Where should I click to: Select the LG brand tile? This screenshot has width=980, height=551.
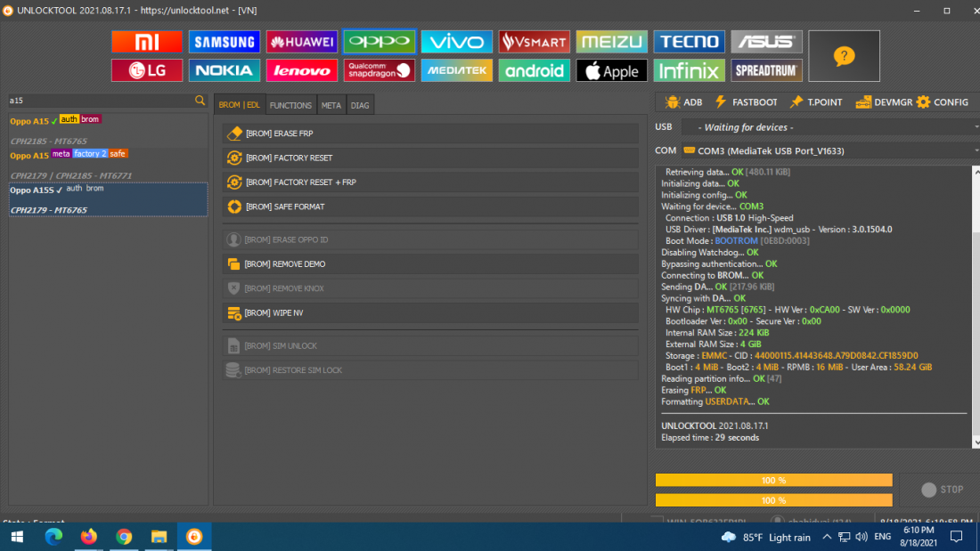click(x=147, y=70)
